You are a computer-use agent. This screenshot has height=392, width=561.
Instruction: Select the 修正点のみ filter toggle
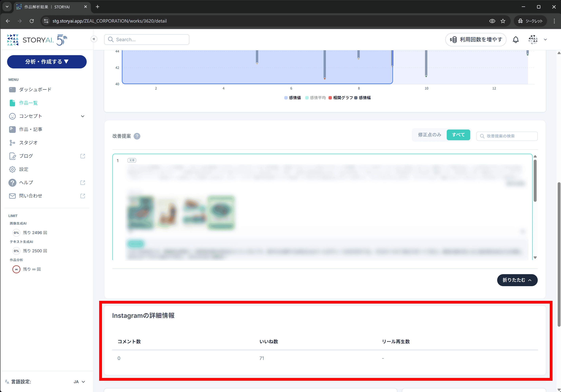tap(430, 135)
